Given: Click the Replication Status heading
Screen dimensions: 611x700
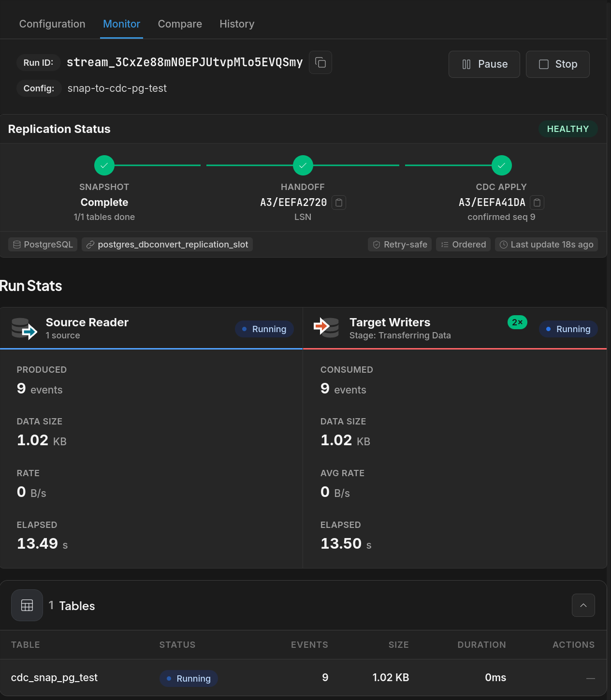Looking at the screenshot, I should pos(59,129).
